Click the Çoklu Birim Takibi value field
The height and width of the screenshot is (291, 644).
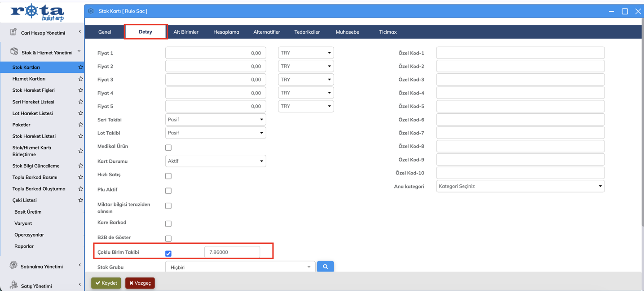tap(232, 252)
